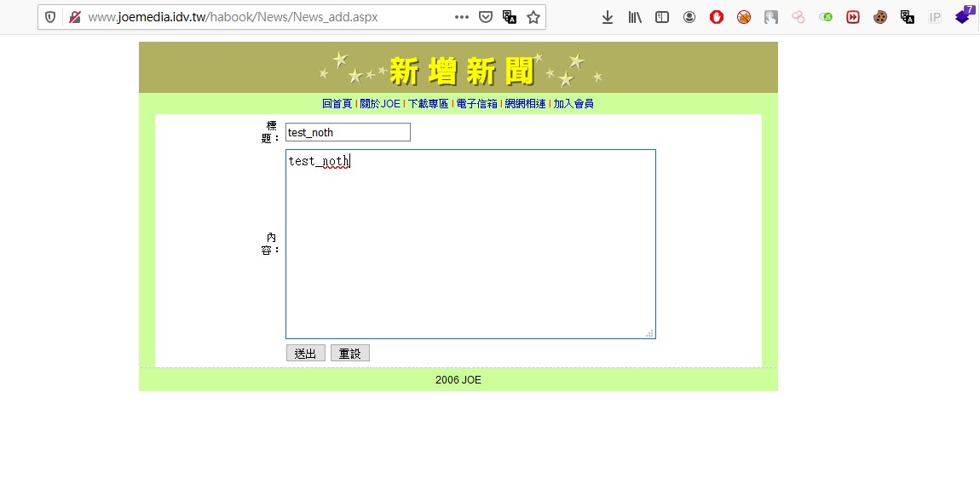The width and height of the screenshot is (980, 496).
Task: Click the 2006 JOE footer text
Action: pos(458,380)
